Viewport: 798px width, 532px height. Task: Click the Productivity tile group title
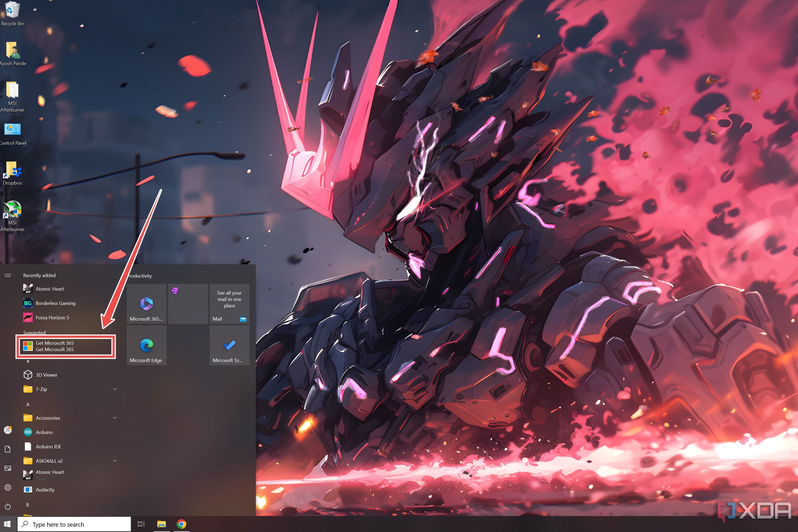pyautogui.click(x=140, y=276)
